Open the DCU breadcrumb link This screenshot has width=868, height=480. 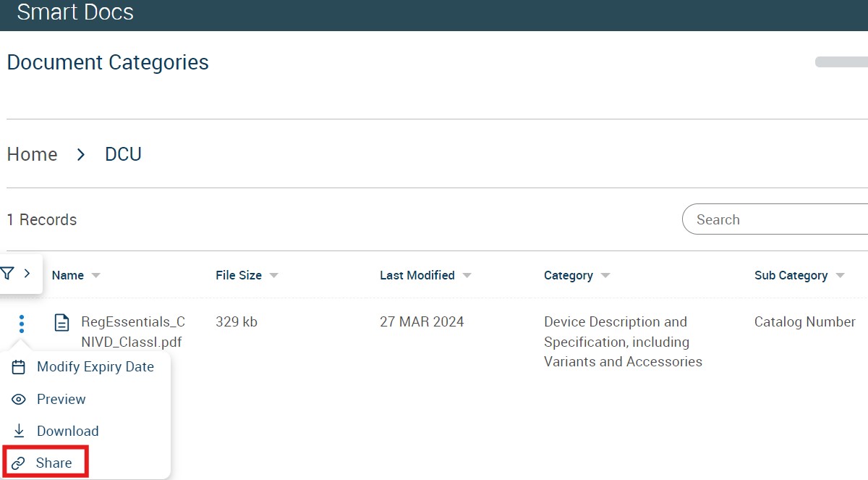tap(123, 154)
